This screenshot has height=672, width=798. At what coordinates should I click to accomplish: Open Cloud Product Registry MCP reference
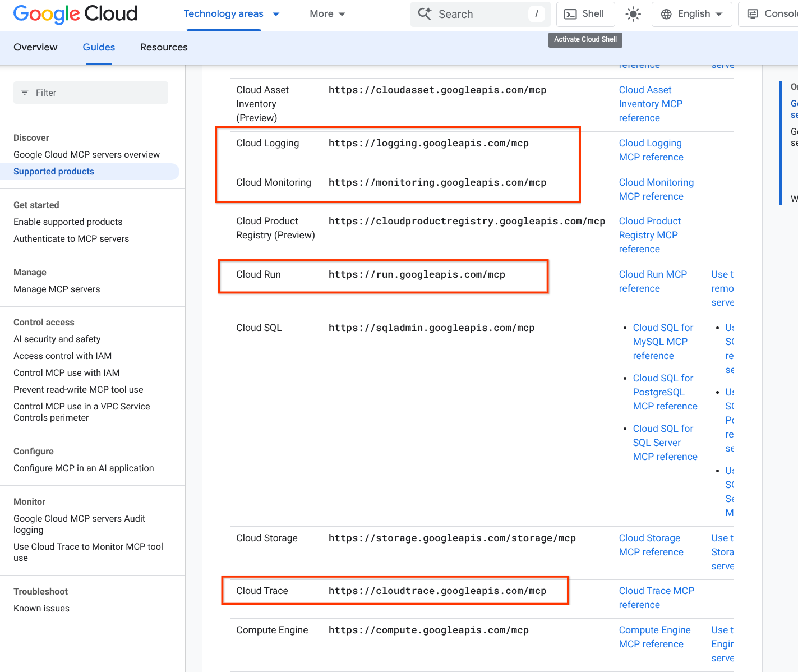[650, 235]
